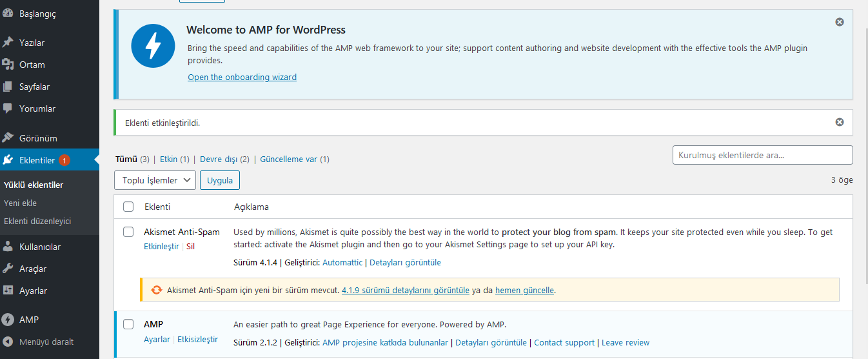Open Başlangıç menu item
Image resolution: width=868 pixels, height=359 pixels.
[50, 14]
